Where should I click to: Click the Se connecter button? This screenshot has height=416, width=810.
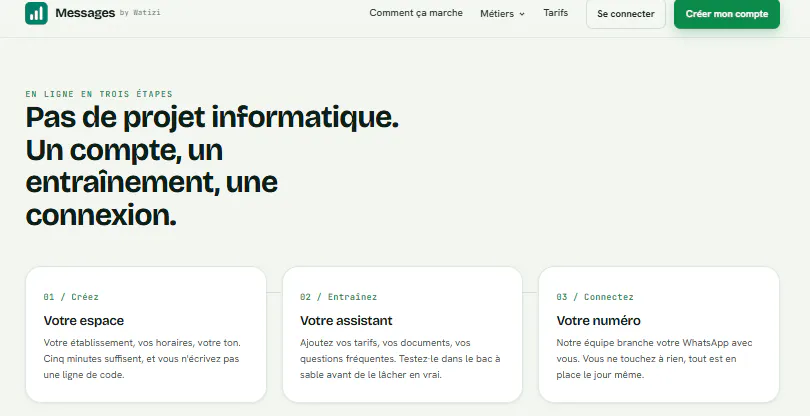click(626, 14)
